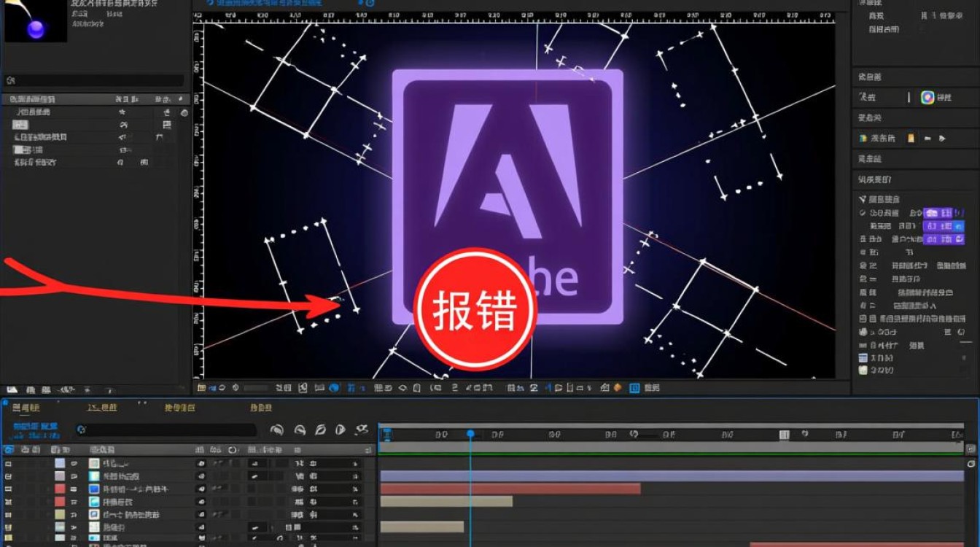
Task: Click third switch icon right of timeline search
Action: [x=319, y=430]
